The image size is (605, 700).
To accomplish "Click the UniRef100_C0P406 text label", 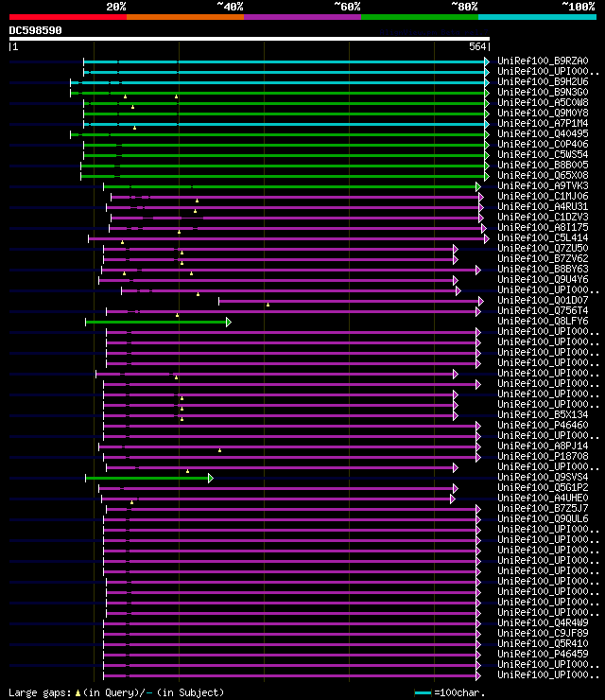I will pyautogui.click(x=543, y=144).
